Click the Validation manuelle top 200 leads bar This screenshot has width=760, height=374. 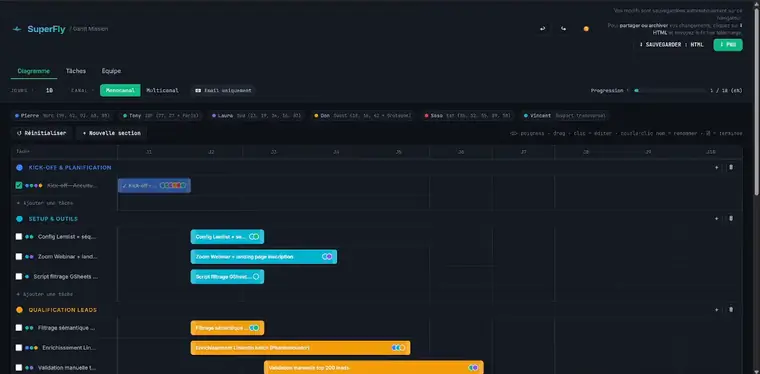374,368
